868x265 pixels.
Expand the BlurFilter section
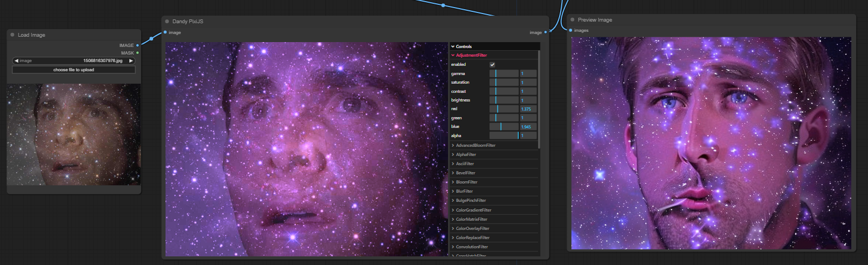pos(494,191)
